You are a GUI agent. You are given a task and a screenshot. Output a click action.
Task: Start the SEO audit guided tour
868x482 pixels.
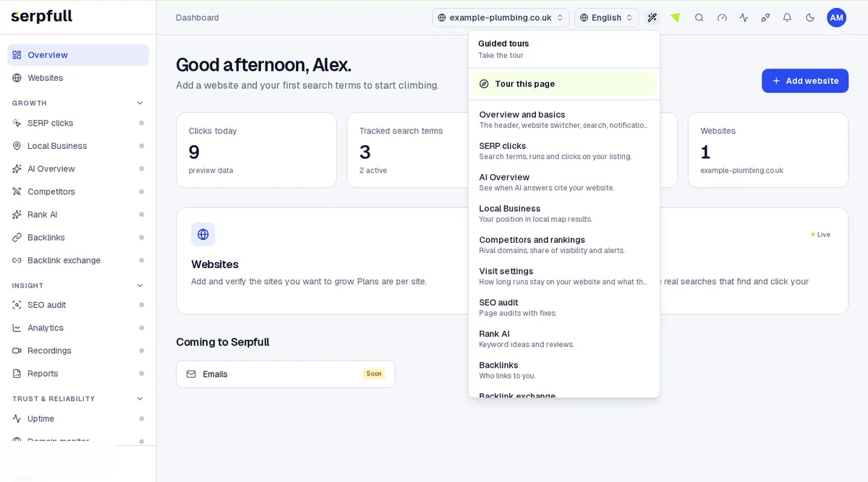564,308
